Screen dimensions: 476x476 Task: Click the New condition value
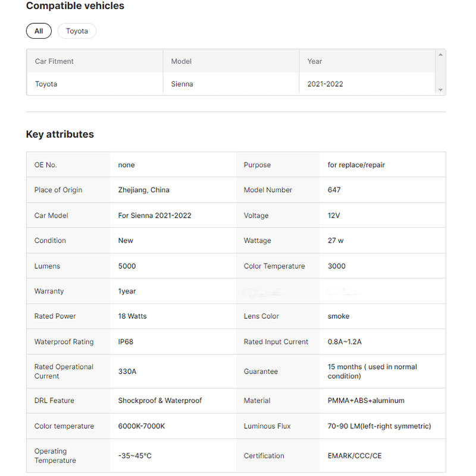tap(126, 240)
